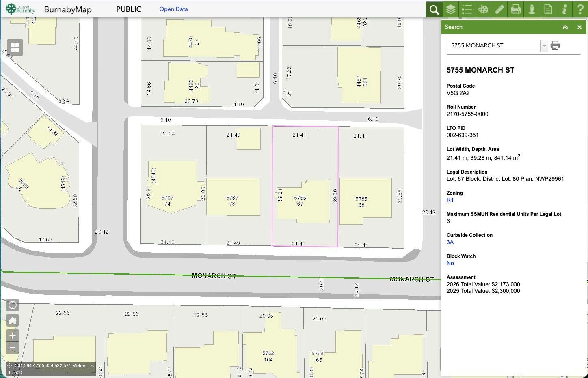Image resolution: width=588 pixels, height=378 pixels.
Task: Select the Measure ruler tool
Action: (x=499, y=9)
